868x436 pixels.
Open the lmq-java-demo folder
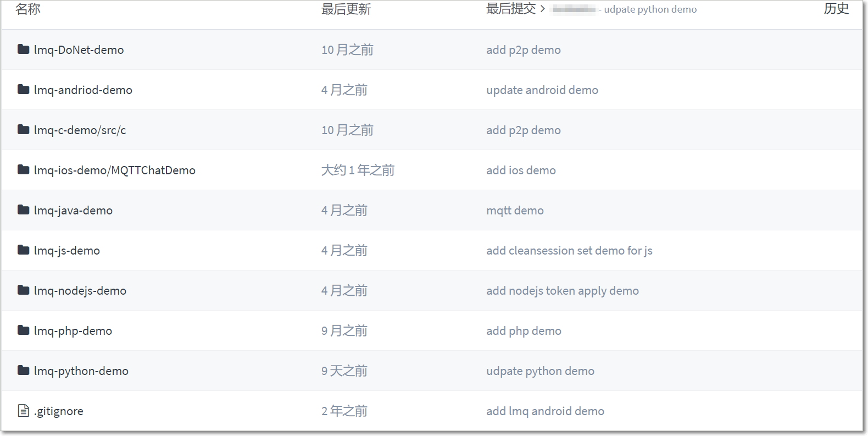tap(73, 211)
